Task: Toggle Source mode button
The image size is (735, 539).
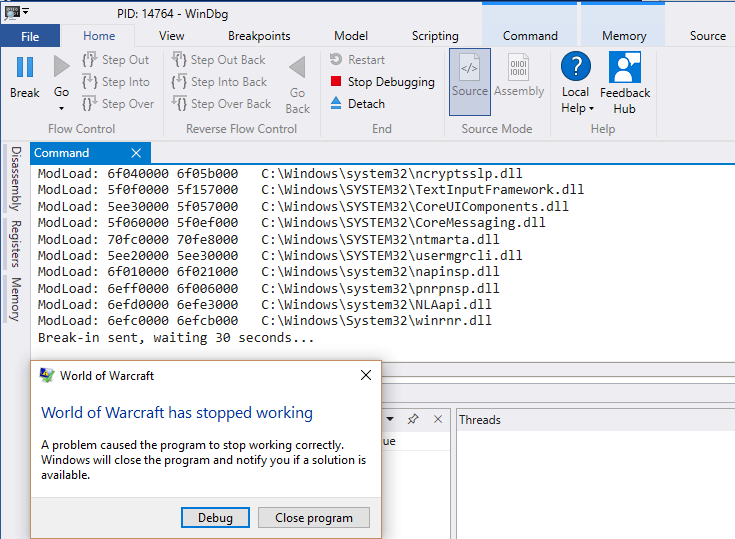Action: (470, 82)
